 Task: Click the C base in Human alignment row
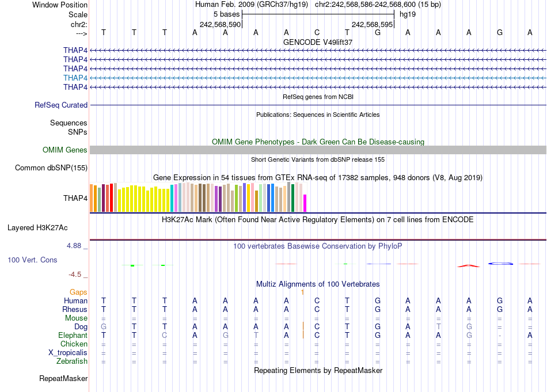pyautogui.click(x=317, y=300)
